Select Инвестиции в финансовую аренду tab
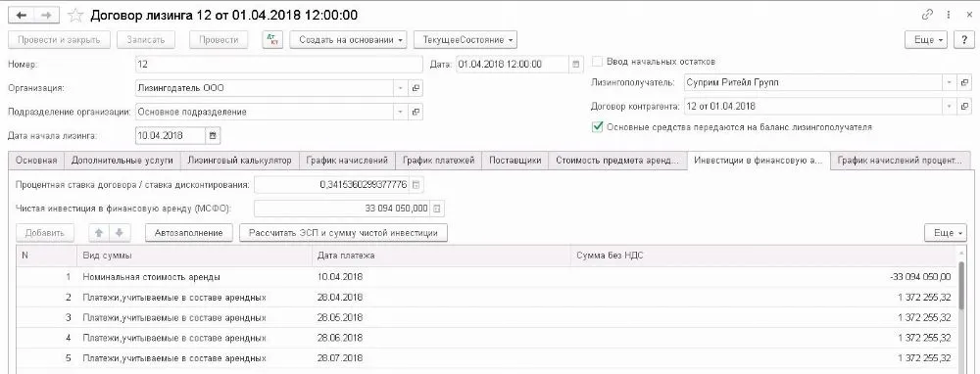This screenshot has height=374, width=980. [x=759, y=161]
